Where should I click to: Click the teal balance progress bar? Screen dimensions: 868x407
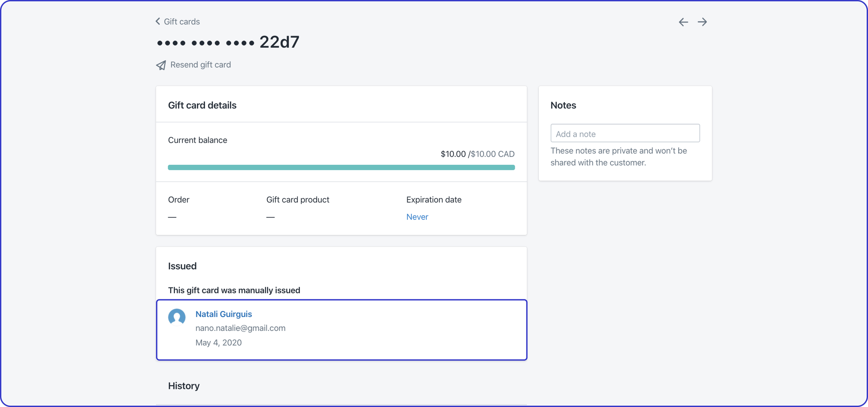click(341, 168)
